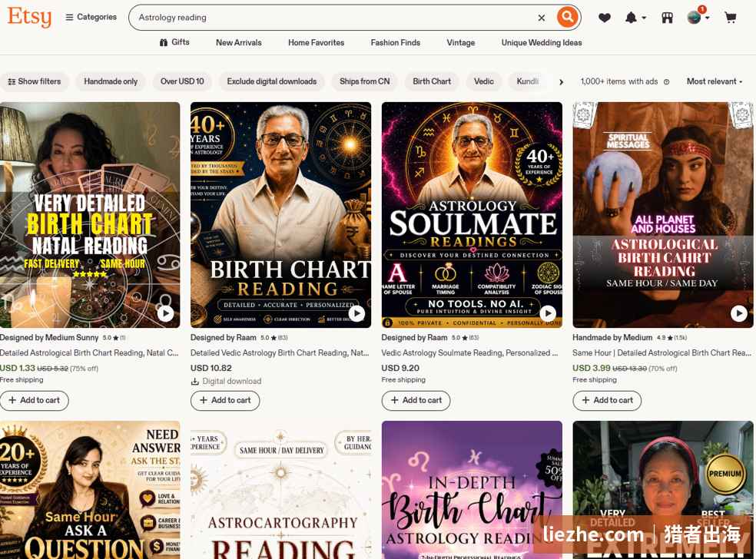756x559 pixels.
Task: Toggle Over USD 10 filter chip
Action: point(182,81)
